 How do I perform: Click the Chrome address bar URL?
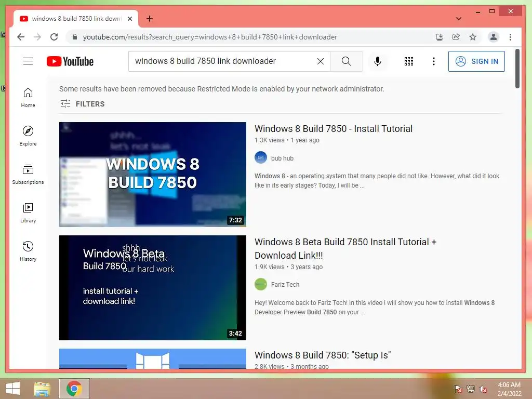[x=210, y=37]
